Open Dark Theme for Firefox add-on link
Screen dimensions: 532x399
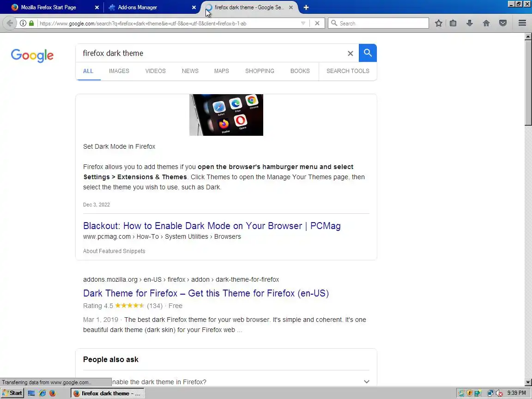206,293
